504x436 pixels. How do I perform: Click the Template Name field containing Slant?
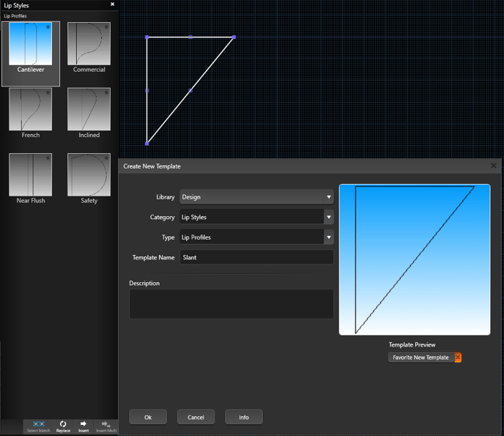pos(256,258)
